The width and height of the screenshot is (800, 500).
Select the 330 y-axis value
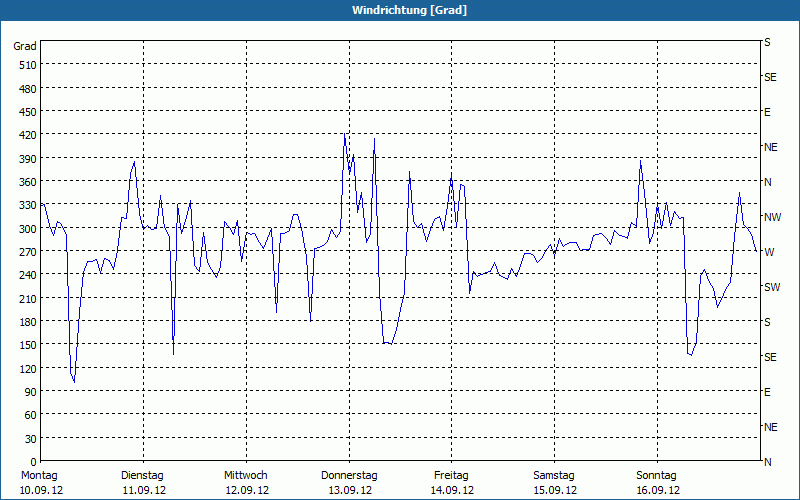28,205
